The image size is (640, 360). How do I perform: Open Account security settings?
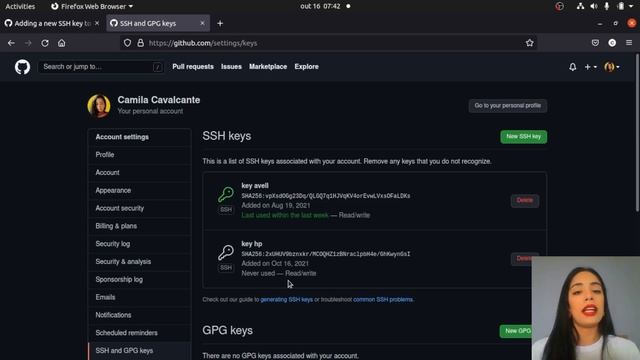point(140,208)
